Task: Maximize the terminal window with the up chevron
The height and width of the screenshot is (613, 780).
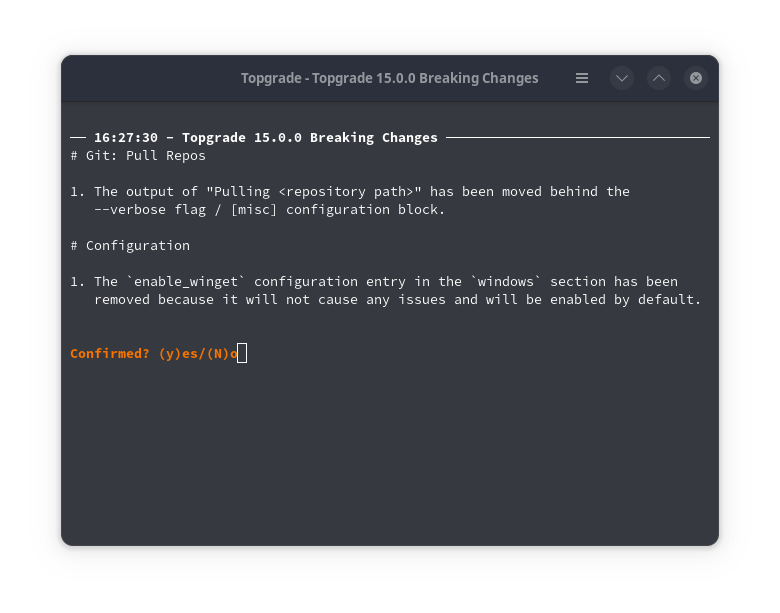Action: [658, 78]
